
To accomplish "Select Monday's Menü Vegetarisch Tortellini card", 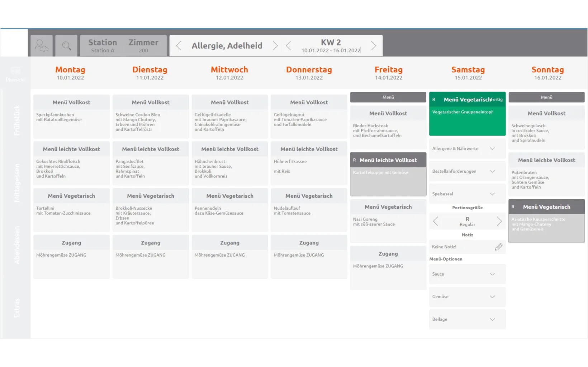I will click(71, 210).
